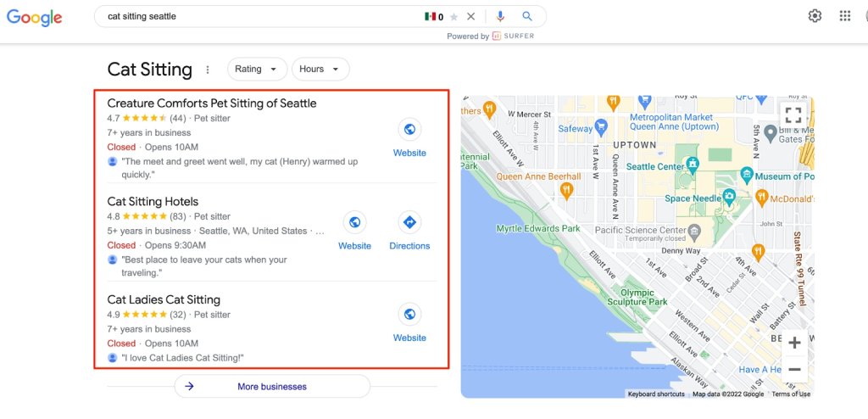Start voice search with microphone icon
Image resolution: width=868 pixels, height=419 pixels.
tap(500, 17)
